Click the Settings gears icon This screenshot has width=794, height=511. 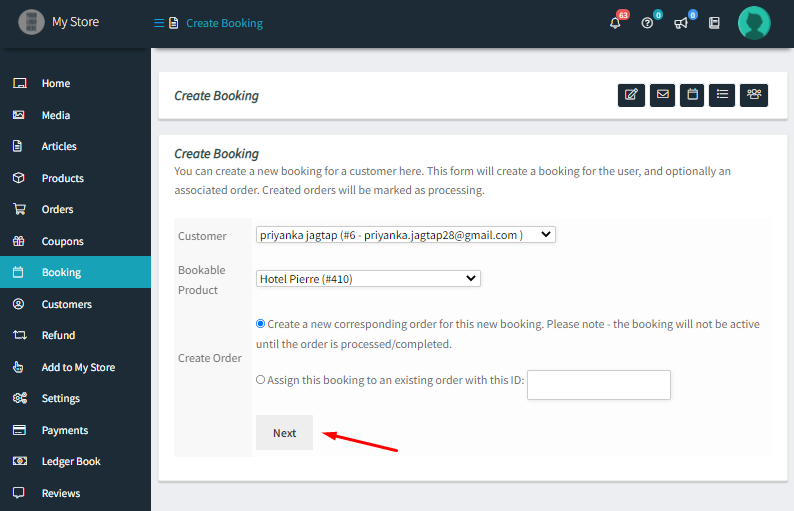click(x=20, y=398)
